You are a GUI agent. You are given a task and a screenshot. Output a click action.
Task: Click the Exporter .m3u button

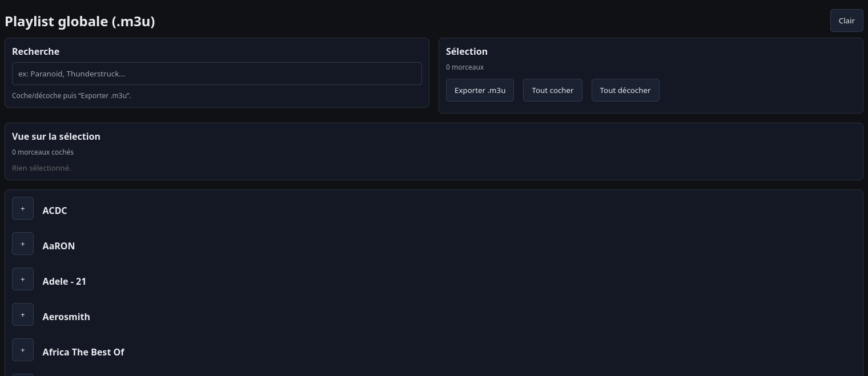coord(480,90)
